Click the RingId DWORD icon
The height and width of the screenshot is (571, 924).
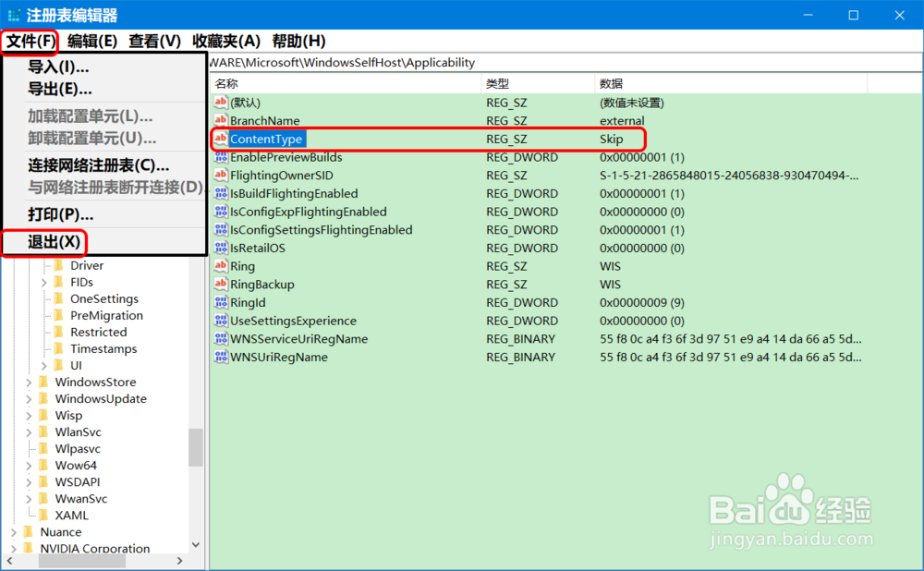pos(221,302)
